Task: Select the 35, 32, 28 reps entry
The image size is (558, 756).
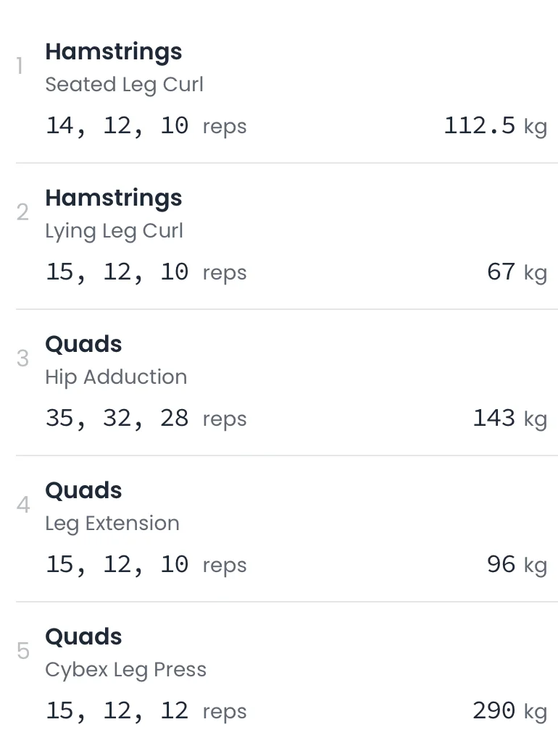Action: click(146, 419)
